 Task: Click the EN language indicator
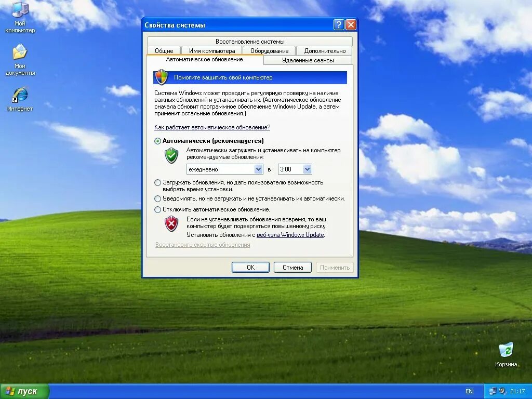pyautogui.click(x=469, y=391)
